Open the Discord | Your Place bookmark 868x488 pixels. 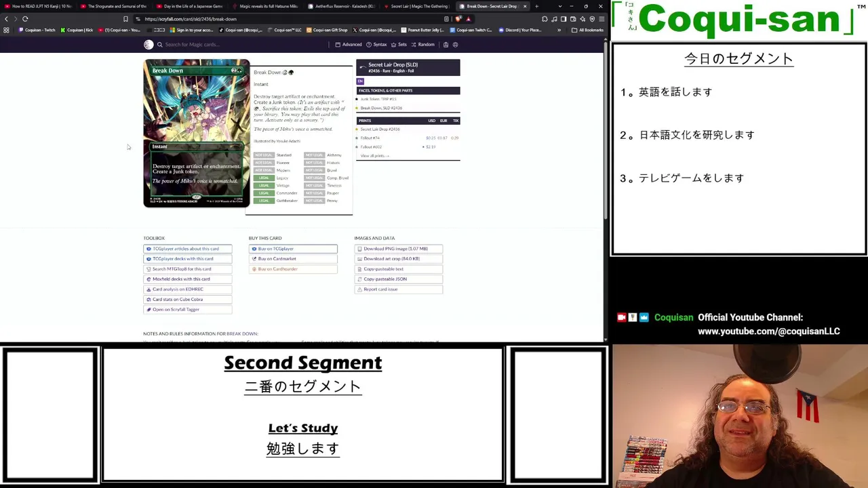click(520, 30)
